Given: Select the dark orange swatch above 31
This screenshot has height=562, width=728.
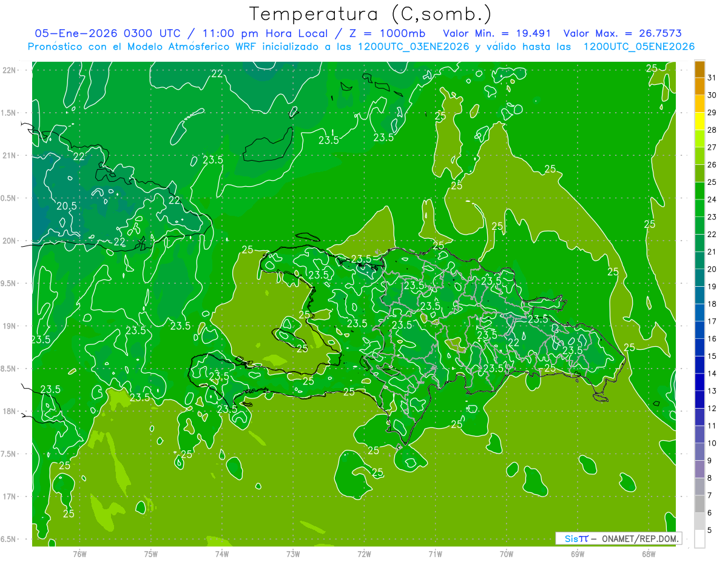Looking at the screenshot, I should click(x=699, y=69).
